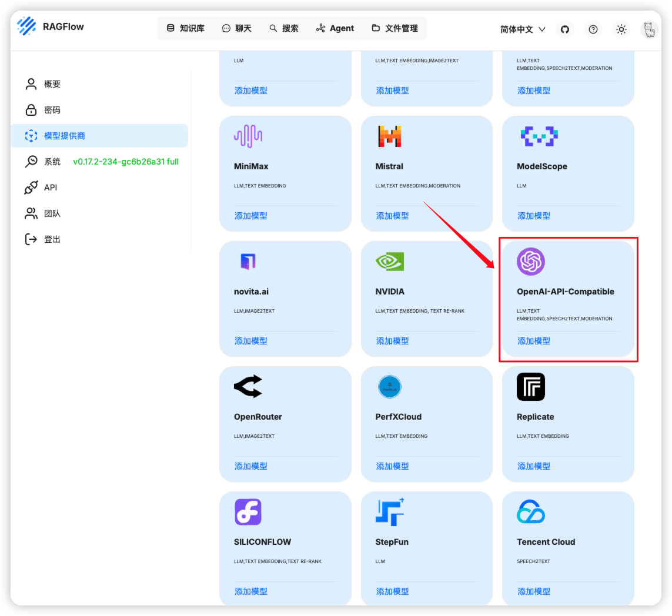The height and width of the screenshot is (616, 672).
Task: Click the PerfXCloud logo icon
Action: point(390,386)
